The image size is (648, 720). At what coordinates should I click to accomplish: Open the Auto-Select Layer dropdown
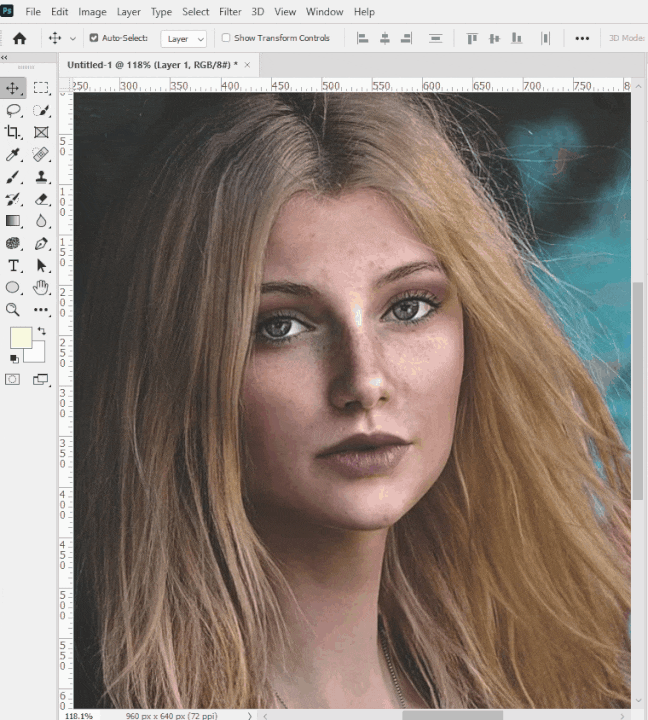point(184,39)
